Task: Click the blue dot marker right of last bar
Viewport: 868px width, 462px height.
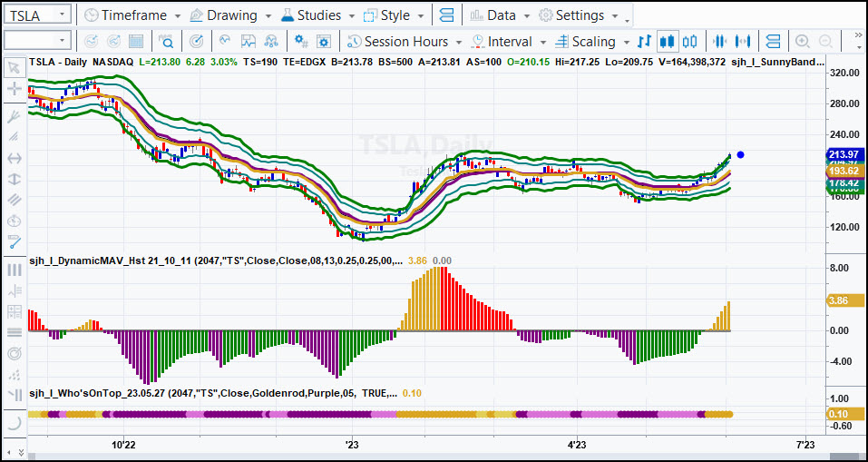Action: (x=741, y=154)
